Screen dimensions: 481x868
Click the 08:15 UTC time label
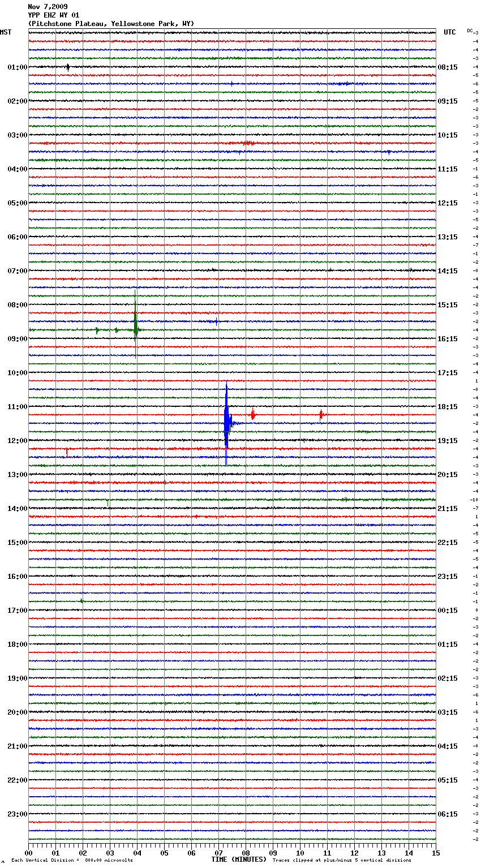(x=448, y=67)
